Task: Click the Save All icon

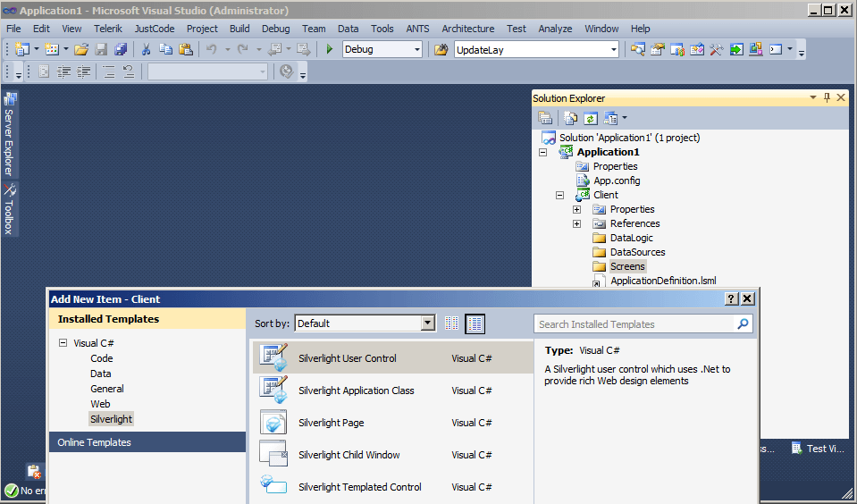Action: point(121,49)
